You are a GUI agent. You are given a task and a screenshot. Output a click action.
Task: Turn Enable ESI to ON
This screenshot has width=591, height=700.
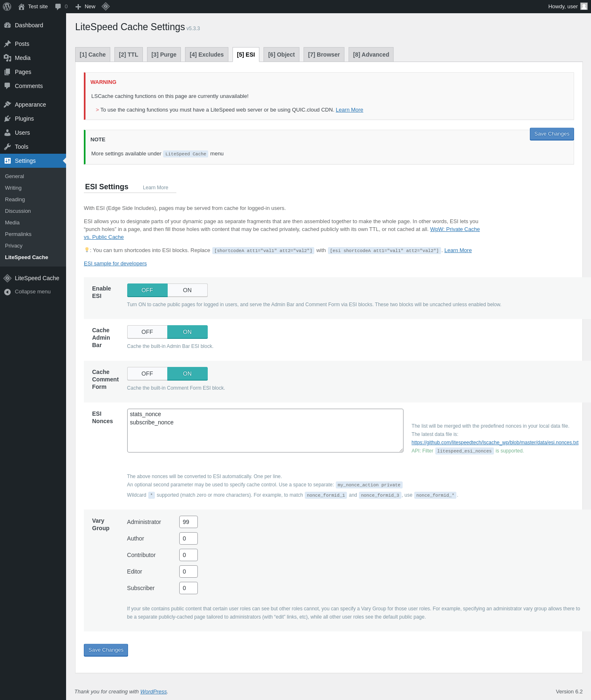point(188,290)
